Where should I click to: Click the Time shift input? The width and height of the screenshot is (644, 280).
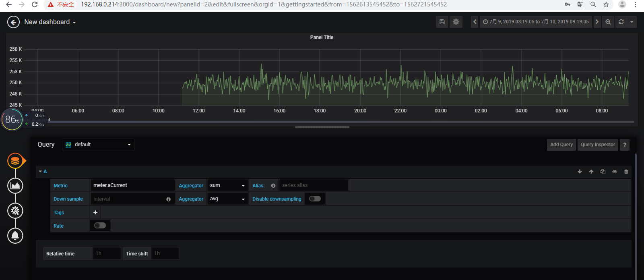click(x=165, y=253)
